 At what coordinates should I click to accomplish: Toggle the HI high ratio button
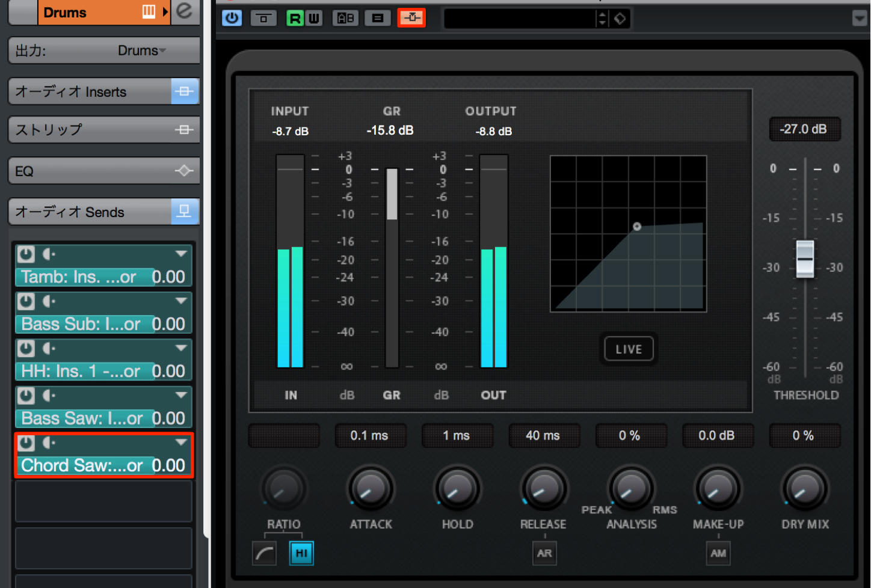[301, 553]
